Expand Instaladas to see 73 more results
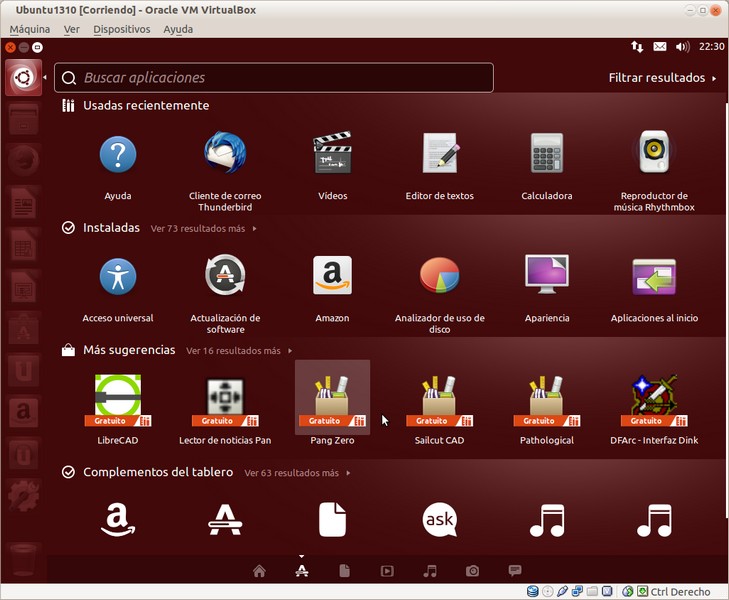The image size is (729, 600). tap(202, 229)
